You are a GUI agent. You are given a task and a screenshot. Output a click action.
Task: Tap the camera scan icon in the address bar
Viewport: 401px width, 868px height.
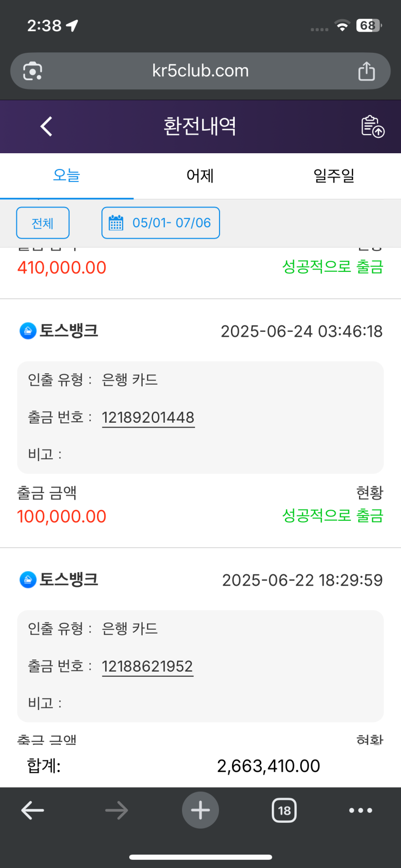[x=33, y=71]
